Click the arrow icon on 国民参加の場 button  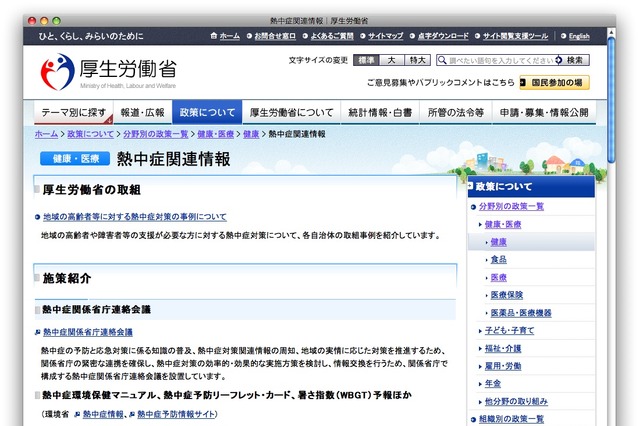[x=523, y=83]
